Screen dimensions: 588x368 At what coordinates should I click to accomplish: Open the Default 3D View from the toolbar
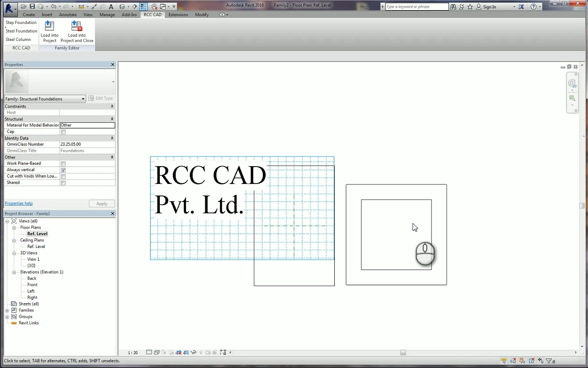(x=122, y=6)
